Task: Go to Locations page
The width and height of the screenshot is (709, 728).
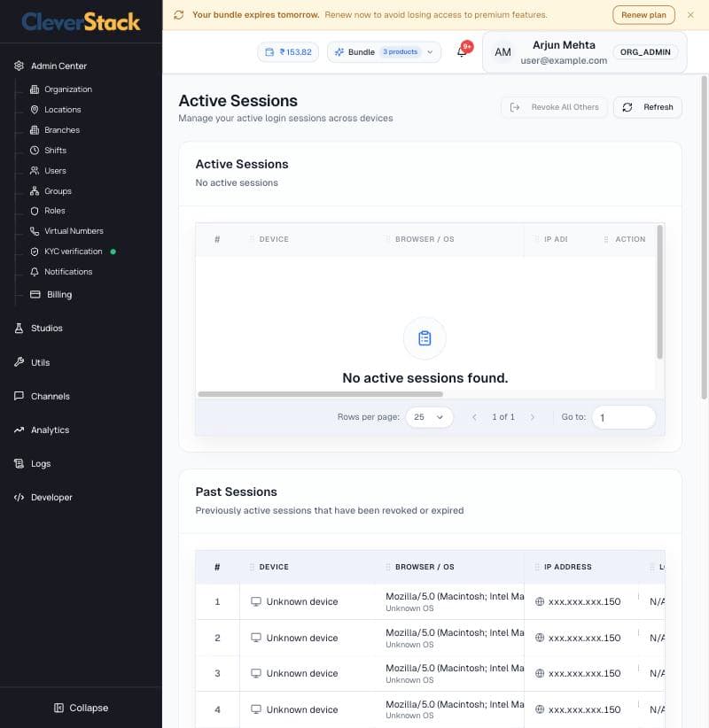Action: [62, 110]
